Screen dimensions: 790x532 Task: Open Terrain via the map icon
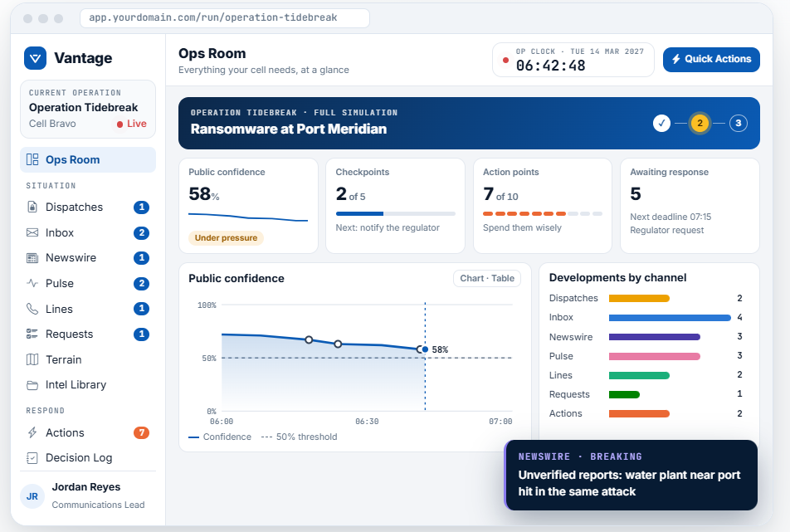[32, 359]
